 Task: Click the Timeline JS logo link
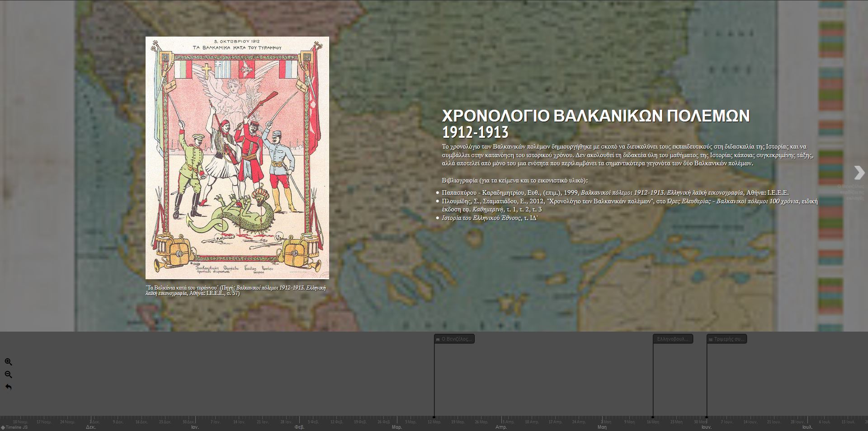click(x=14, y=427)
